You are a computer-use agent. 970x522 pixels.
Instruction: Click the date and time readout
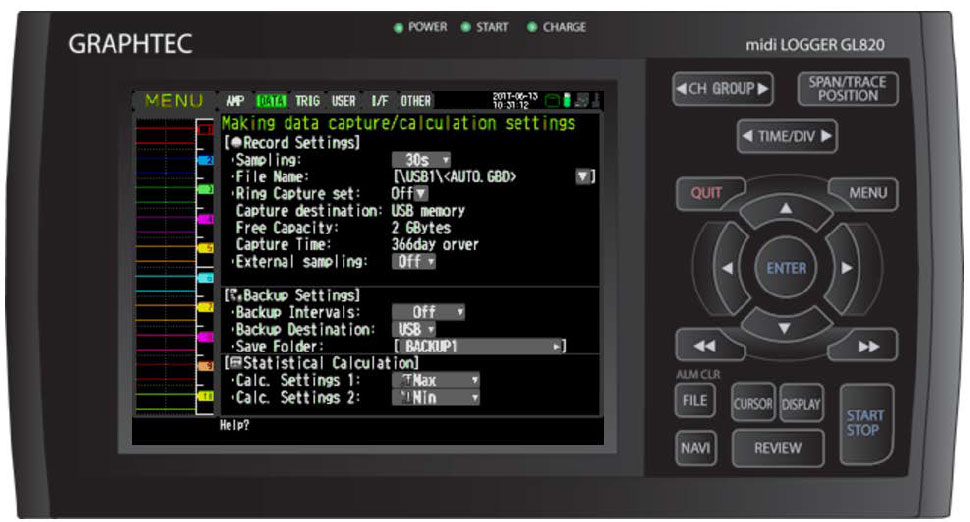point(515,100)
